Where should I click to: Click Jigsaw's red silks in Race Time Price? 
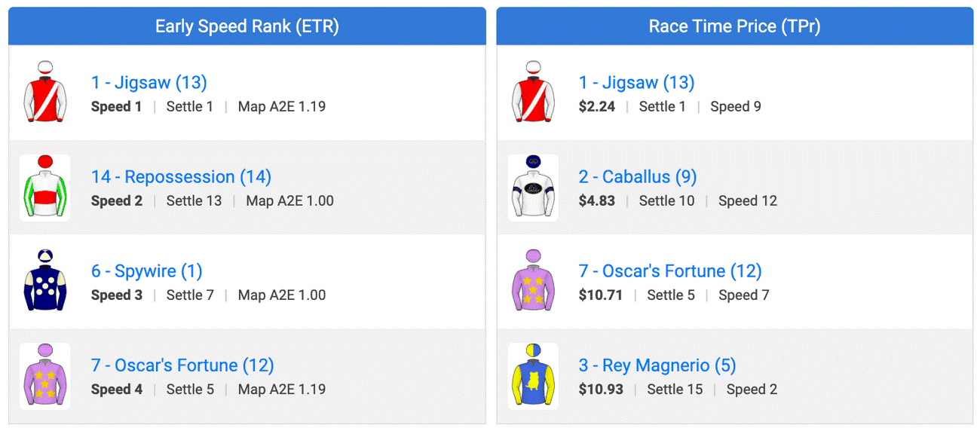coord(533,93)
